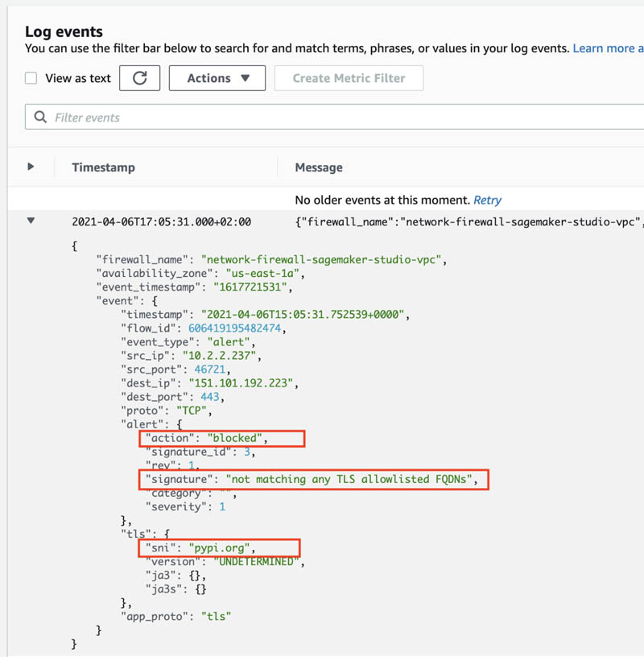This screenshot has width=644, height=657.
Task: Click the collapsed firewall_name message summary
Action: (469, 221)
